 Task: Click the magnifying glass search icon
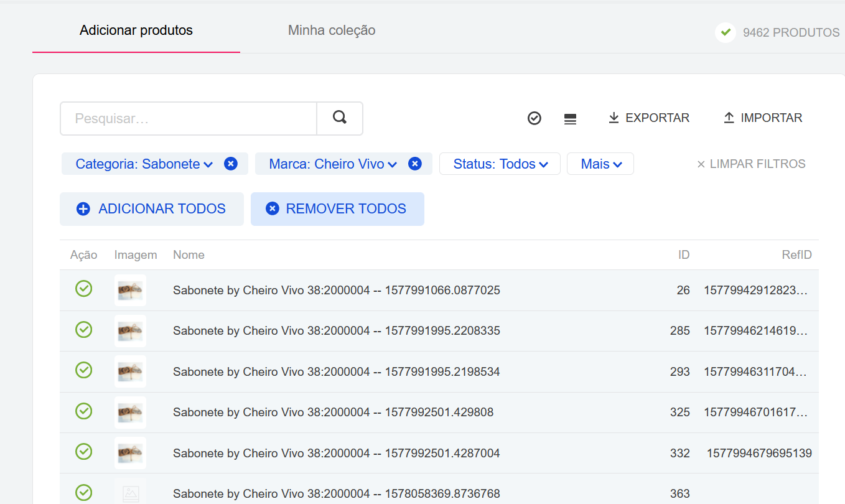(x=339, y=118)
